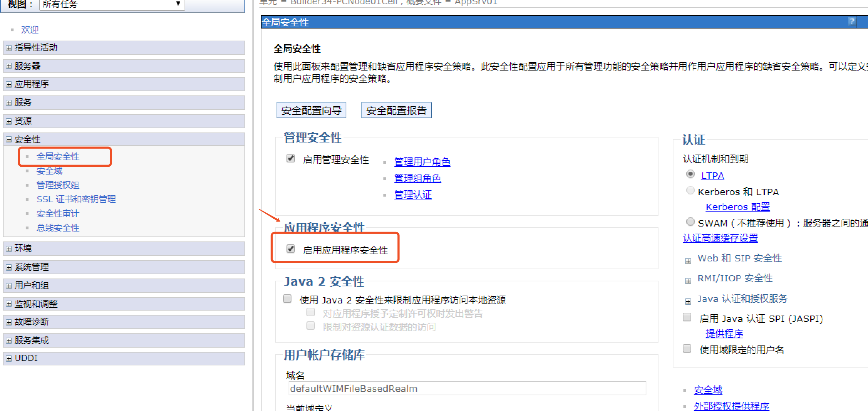Enable 使用 Java 2 安全性 checkbox
Screen dimensions: 868x411
tap(287, 298)
